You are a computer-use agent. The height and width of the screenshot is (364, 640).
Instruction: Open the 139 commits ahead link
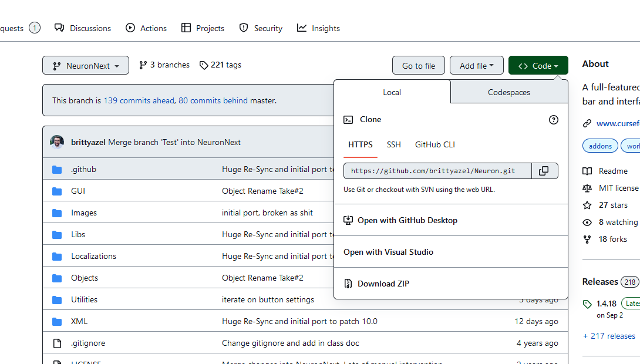point(139,100)
